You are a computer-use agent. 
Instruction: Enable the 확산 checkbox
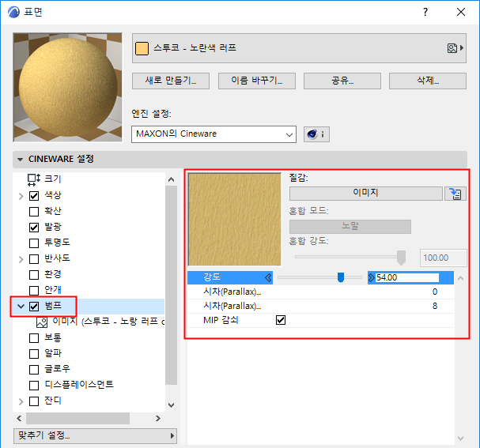click(34, 212)
